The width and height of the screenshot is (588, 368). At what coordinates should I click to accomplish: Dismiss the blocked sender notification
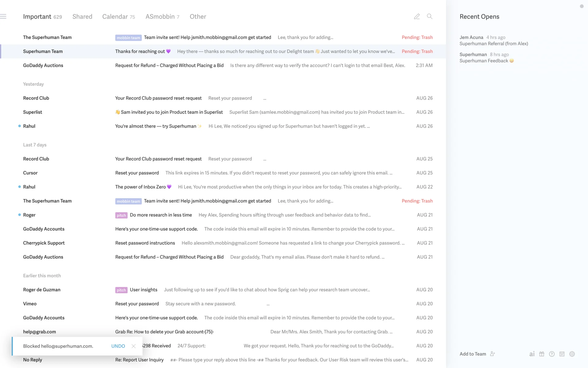pyautogui.click(x=134, y=346)
